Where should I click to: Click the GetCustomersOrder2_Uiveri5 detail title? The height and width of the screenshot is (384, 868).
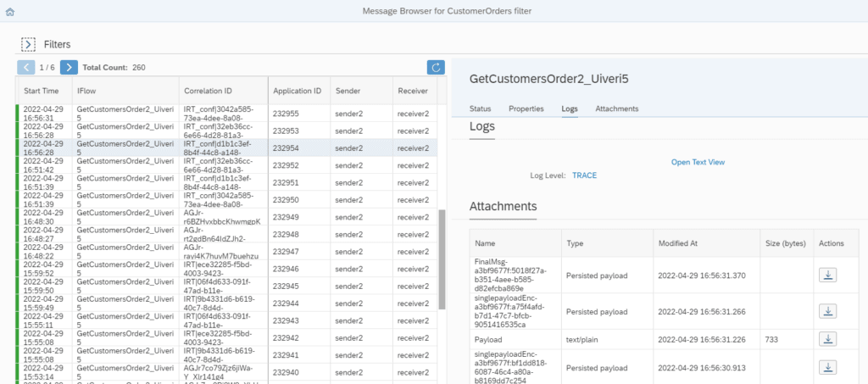coord(549,79)
